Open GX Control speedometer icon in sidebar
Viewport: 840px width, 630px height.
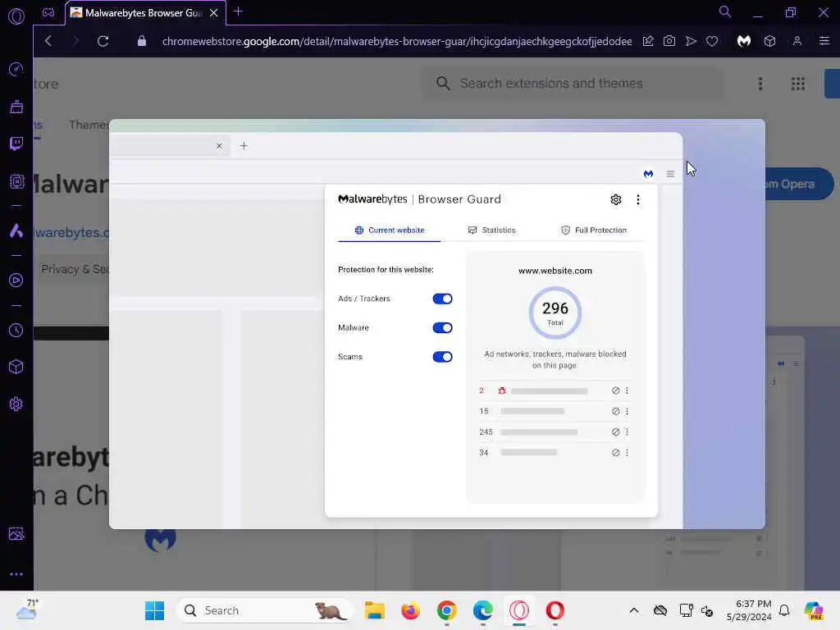(16, 69)
